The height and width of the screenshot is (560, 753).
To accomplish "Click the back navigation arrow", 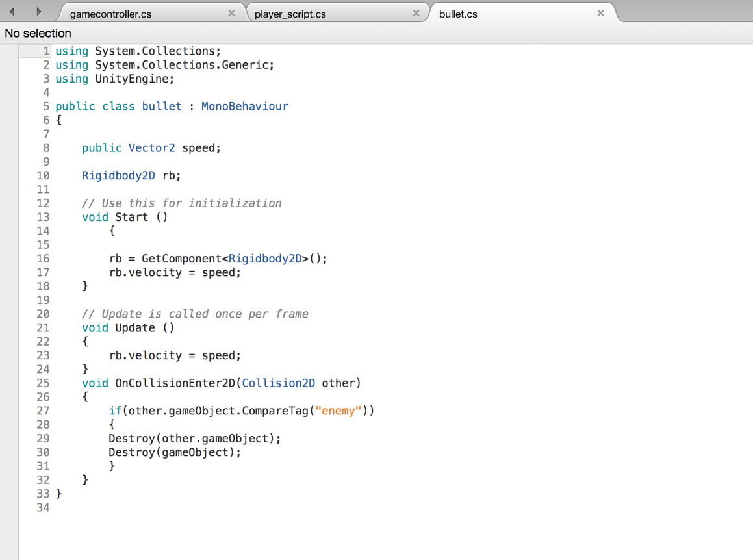I will pyautogui.click(x=12, y=11).
